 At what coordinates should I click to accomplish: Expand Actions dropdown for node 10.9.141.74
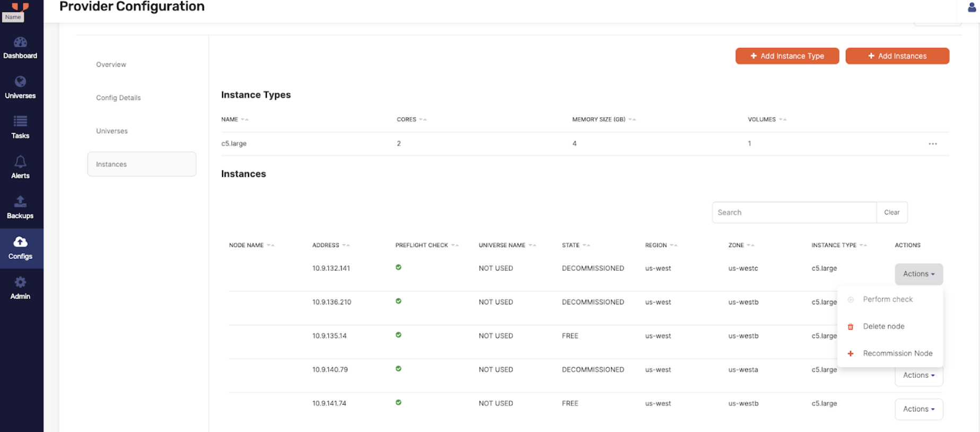pyautogui.click(x=918, y=409)
